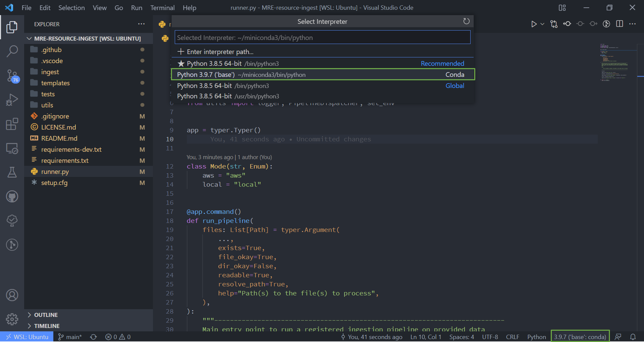Image resolution: width=644 pixels, height=342 pixels.
Task: Open the Terminal menu
Action: point(162,8)
